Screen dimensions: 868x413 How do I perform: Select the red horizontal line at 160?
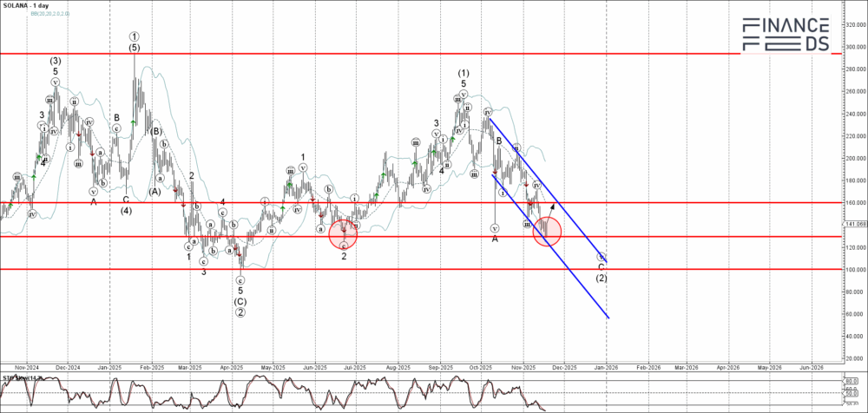tap(421, 203)
